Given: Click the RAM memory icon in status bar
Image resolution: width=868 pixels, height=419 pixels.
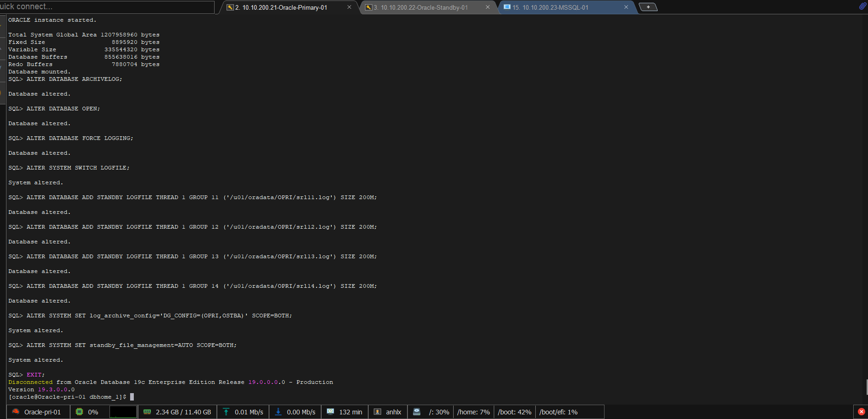Looking at the screenshot, I should click(x=147, y=412).
